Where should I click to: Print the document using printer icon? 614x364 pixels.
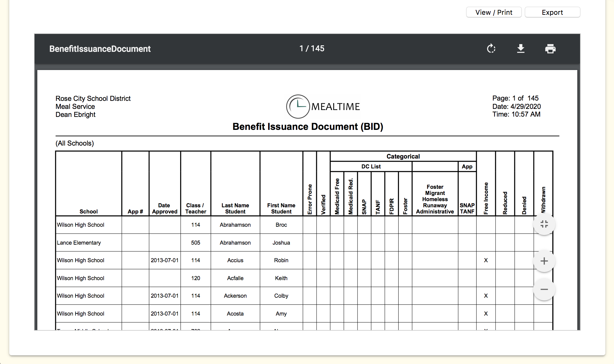point(550,49)
